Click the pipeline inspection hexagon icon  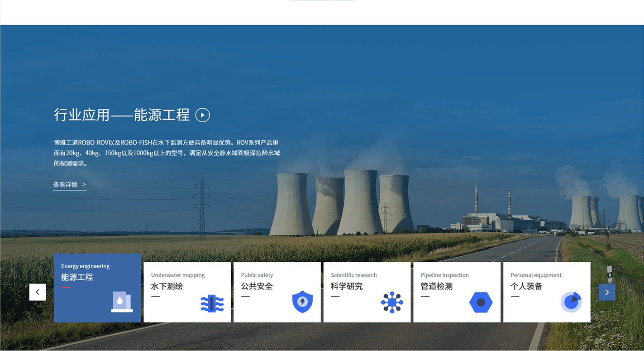[x=481, y=302]
